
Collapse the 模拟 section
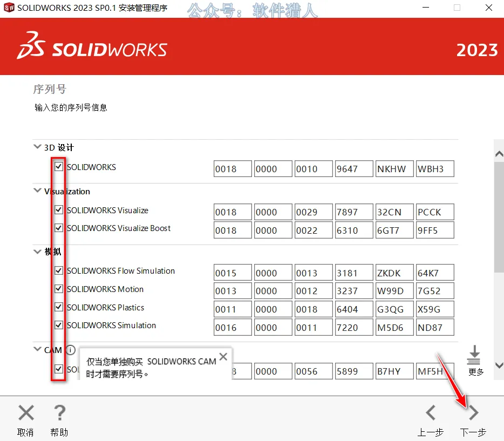(37, 252)
